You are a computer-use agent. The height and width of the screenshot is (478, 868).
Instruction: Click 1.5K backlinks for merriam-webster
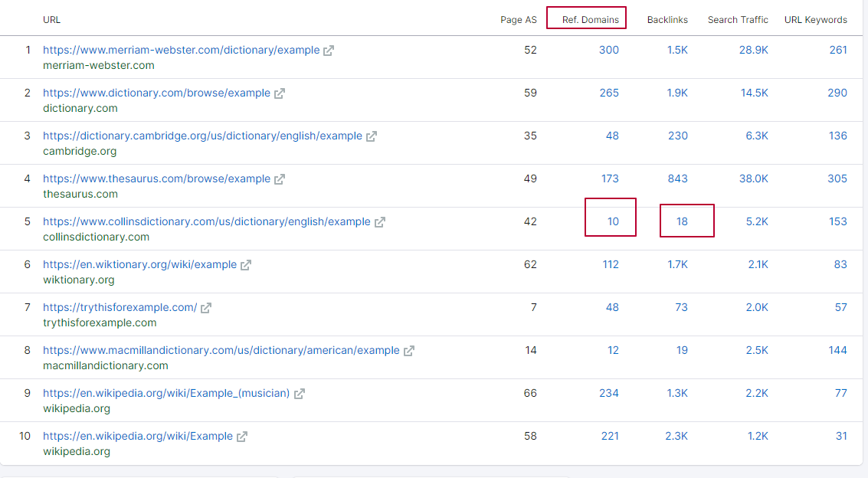point(677,50)
